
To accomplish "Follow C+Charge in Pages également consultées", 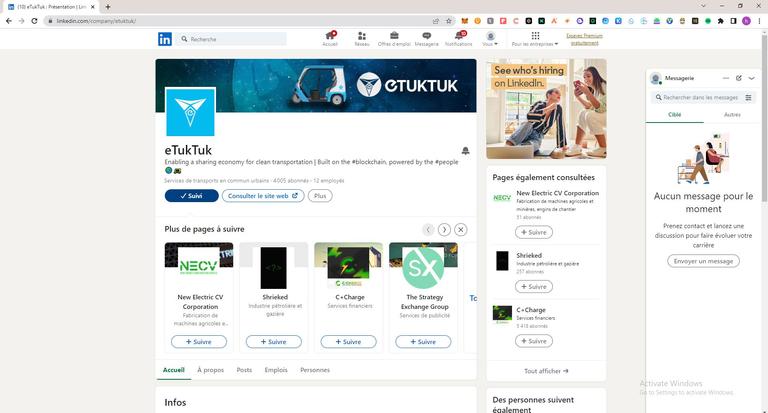I will click(x=533, y=341).
